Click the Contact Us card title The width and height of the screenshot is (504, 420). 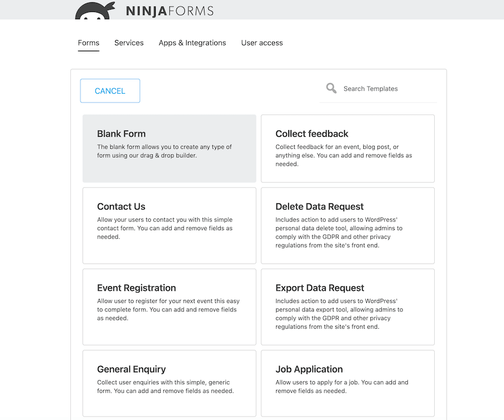pos(121,206)
